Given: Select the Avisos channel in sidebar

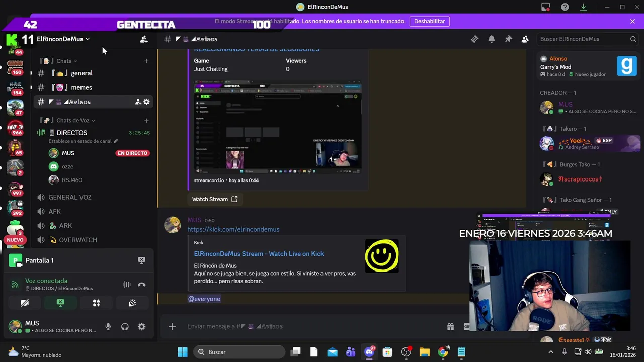Looking at the screenshot, I should pos(94,102).
